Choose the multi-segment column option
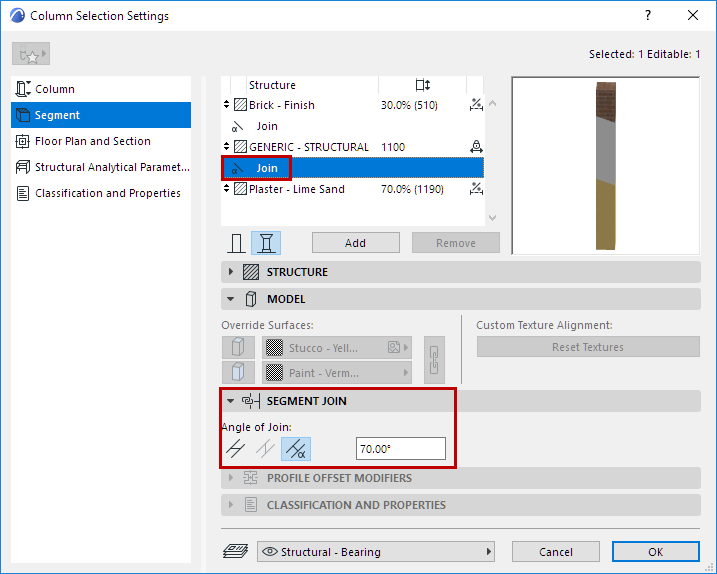The width and height of the screenshot is (717, 574). 266,243
